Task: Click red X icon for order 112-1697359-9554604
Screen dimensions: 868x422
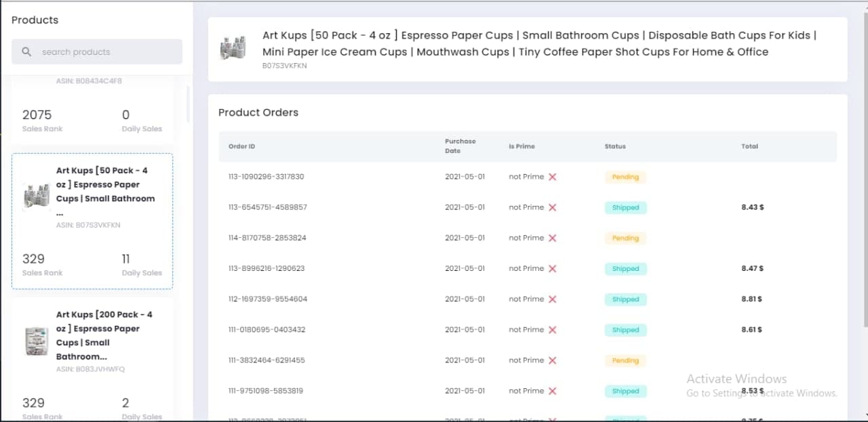Action: (553, 299)
